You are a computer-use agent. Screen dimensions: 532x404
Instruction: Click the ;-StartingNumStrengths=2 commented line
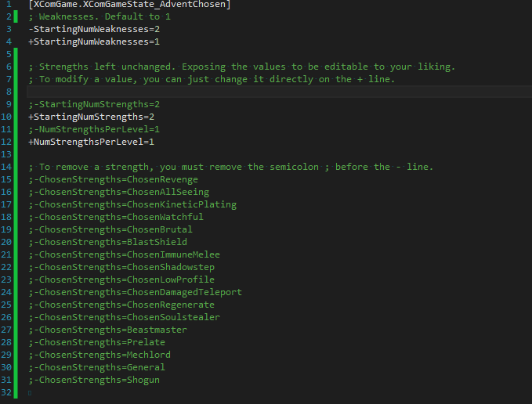point(94,104)
